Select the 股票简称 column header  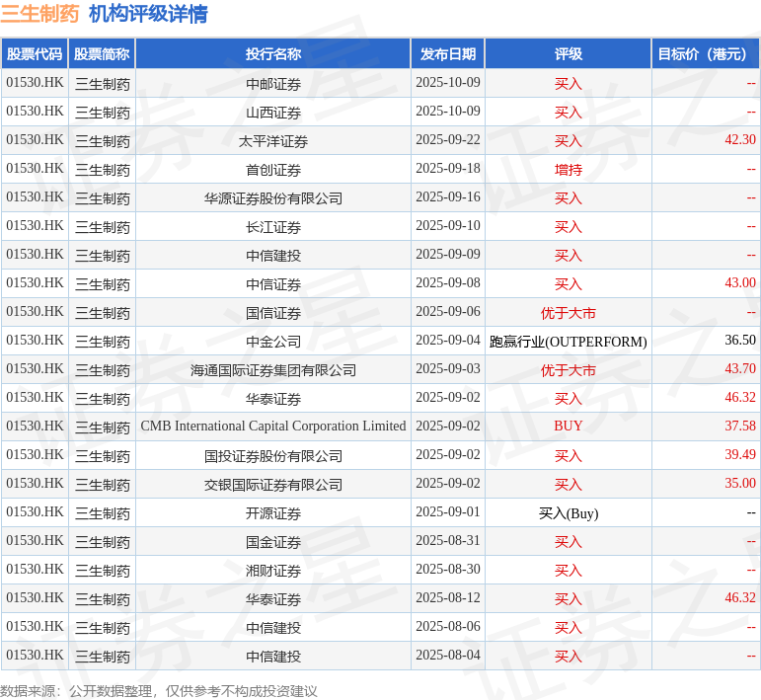(x=102, y=54)
